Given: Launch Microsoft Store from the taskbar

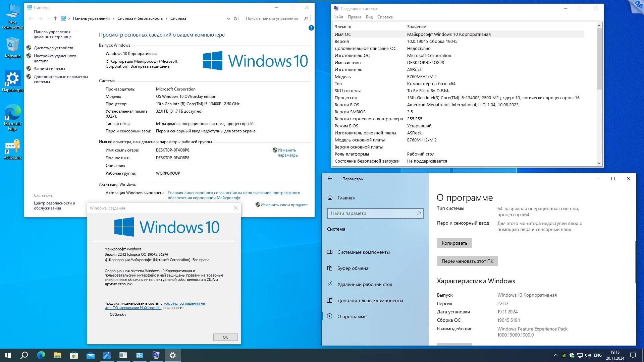Looking at the screenshot, I should coord(74,355).
